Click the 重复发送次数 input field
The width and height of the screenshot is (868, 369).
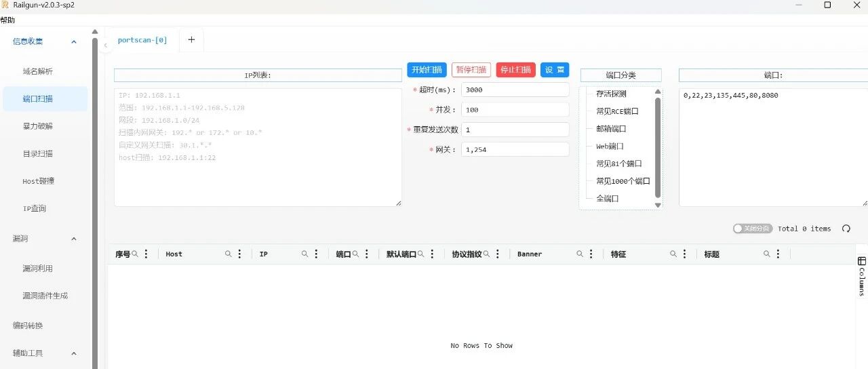tap(515, 130)
